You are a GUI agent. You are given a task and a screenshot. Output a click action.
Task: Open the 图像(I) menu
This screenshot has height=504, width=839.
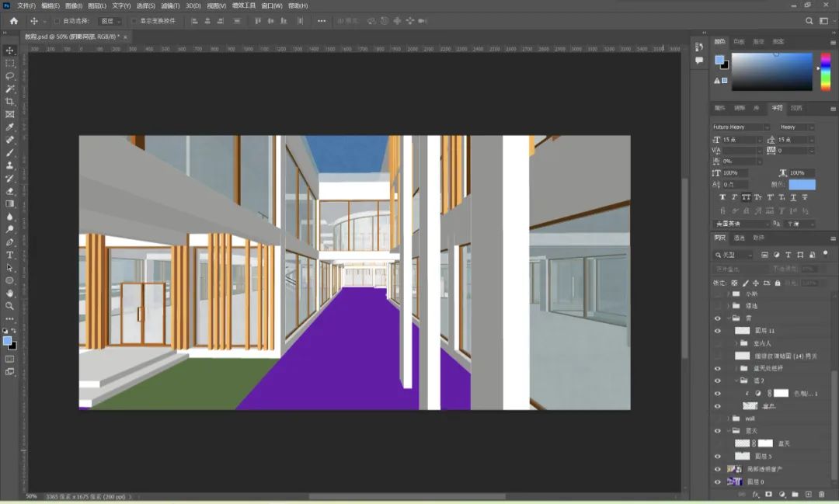coord(74,5)
